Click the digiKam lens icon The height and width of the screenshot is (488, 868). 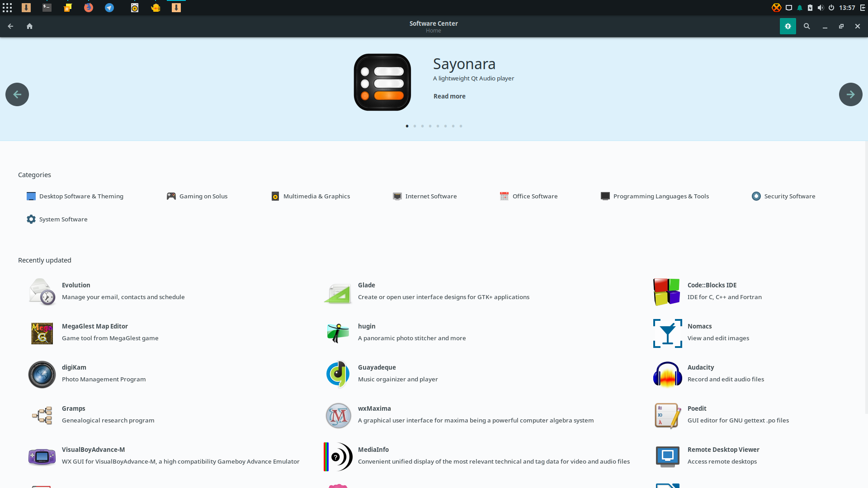42,374
